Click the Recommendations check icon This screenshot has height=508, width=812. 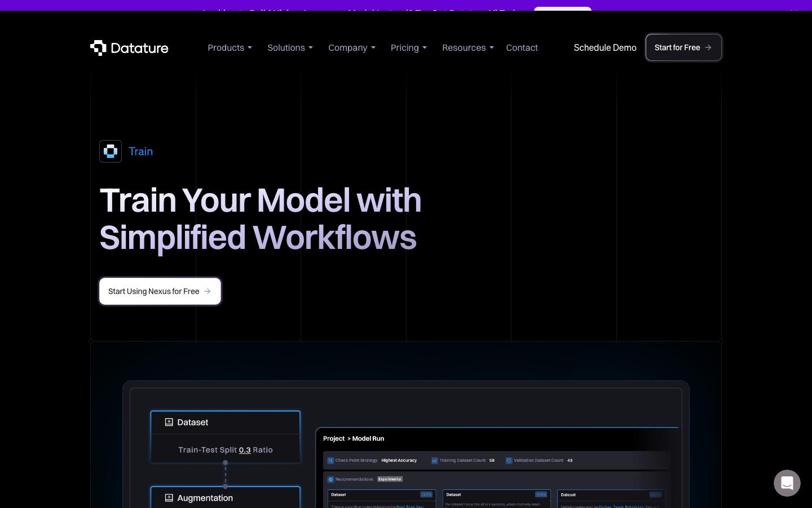pos(330,479)
